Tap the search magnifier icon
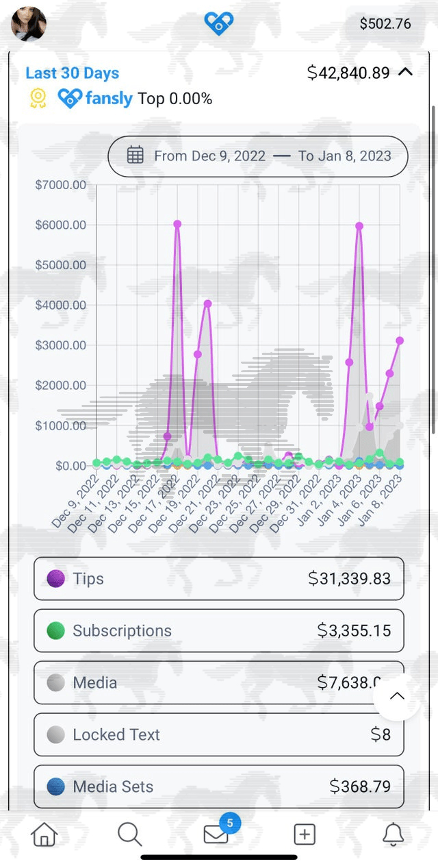Image resolution: width=438 pixels, height=868 pixels. pyautogui.click(x=129, y=834)
